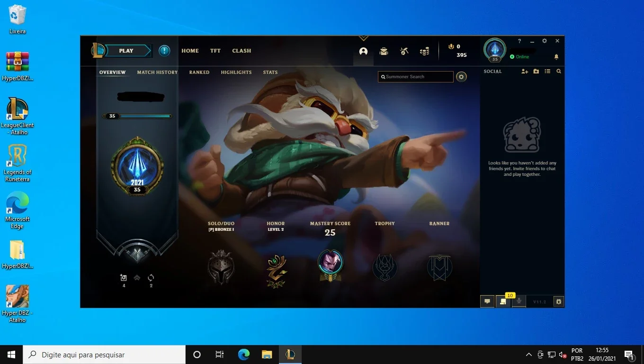
Task: Click the Add Friend icon in Social
Action: [525, 72]
